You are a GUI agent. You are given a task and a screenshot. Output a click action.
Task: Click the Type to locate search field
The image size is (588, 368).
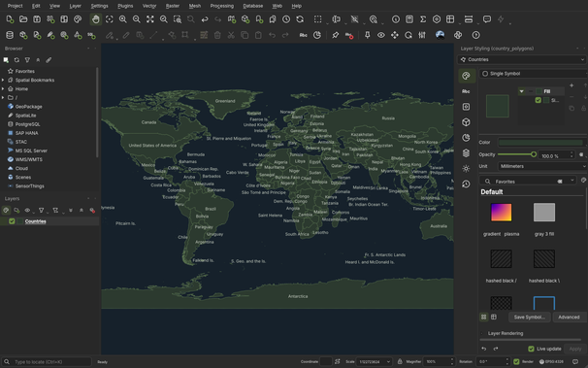[47, 361]
